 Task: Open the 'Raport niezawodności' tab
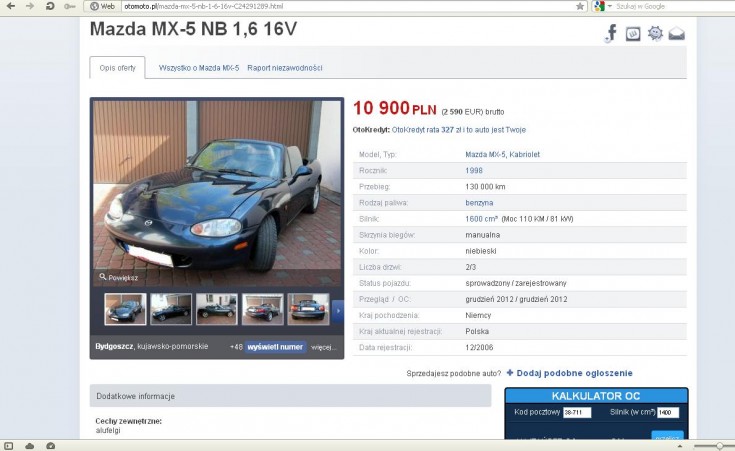click(x=285, y=68)
